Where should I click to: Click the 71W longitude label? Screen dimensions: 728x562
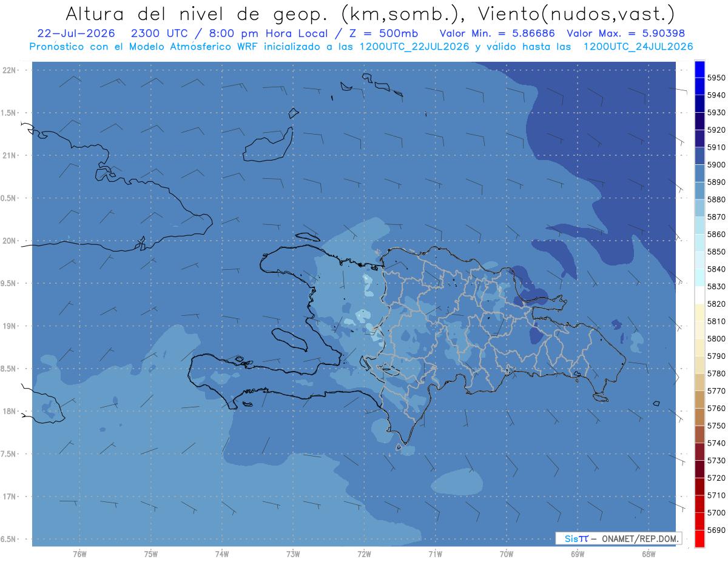[x=435, y=554]
